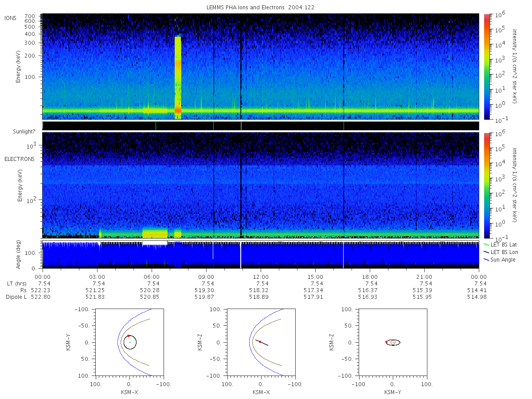
Task: Click the '200.' ion energy tick label
Action: 31,56
